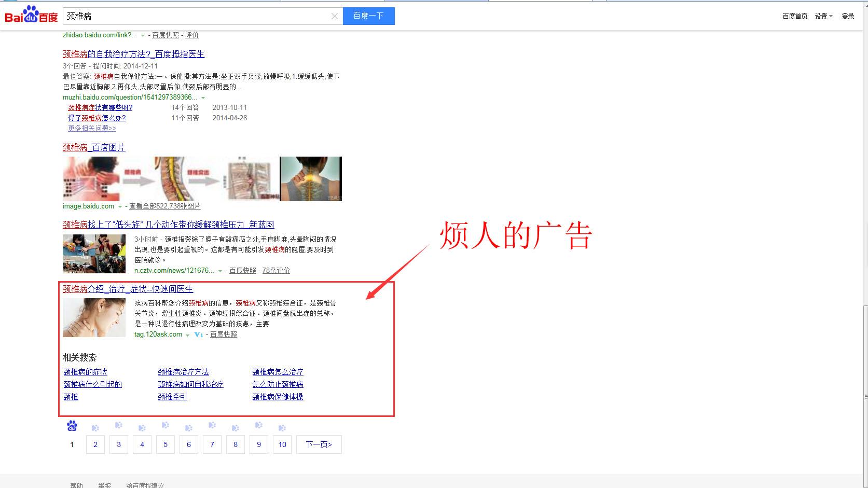
Task: Click 更多相关问题>> link
Action: coord(92,129)
